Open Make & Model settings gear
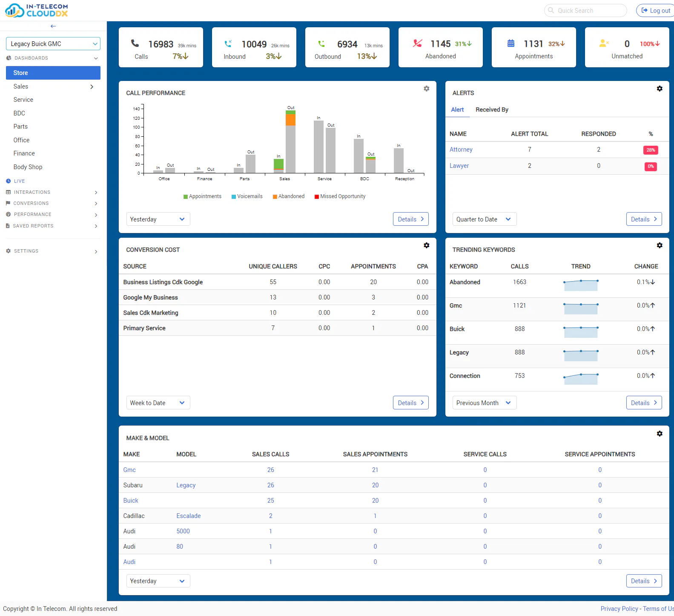 pos(660,434)
